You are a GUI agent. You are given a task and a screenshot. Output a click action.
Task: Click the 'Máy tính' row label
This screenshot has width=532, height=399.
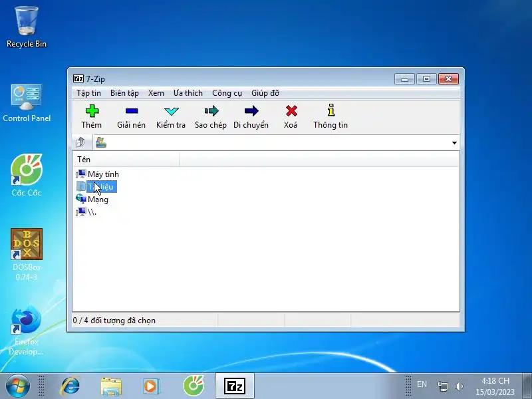pos(103,174)
